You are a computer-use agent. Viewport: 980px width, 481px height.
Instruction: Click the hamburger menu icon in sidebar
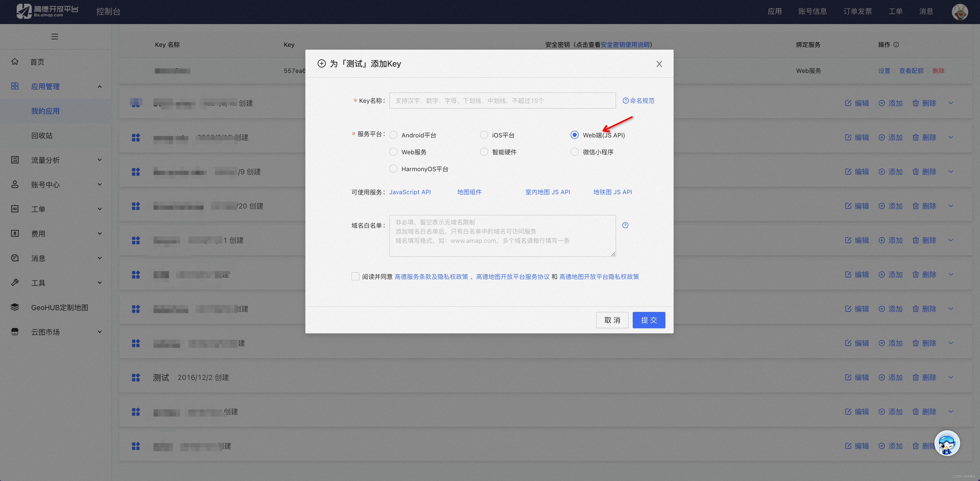55,37
